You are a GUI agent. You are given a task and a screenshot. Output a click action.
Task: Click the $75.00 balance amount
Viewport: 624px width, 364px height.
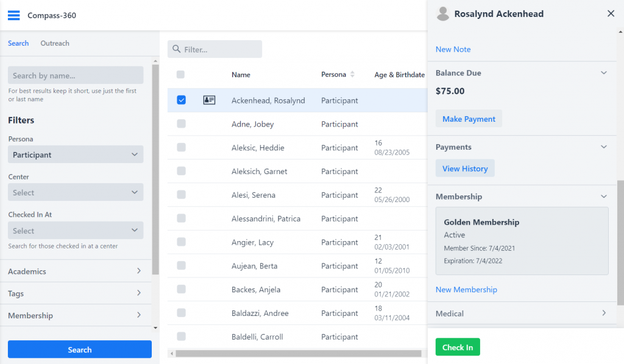click(x=450, y=91)
